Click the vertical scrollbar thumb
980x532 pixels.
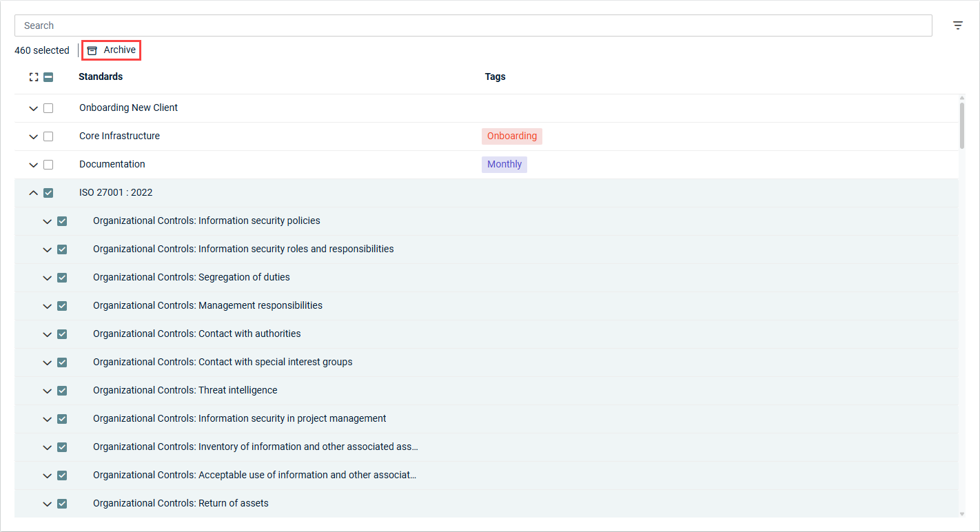(962, 125)
